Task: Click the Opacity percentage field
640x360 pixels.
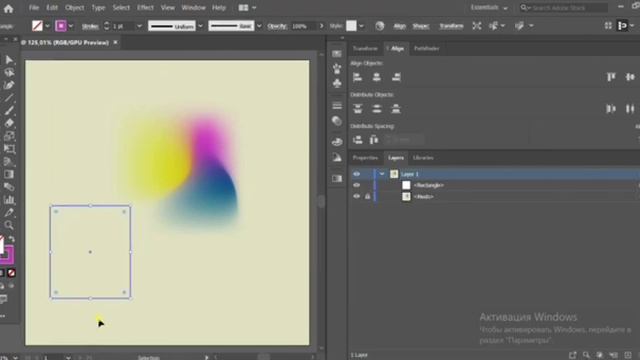Action: tap(304, 26)
